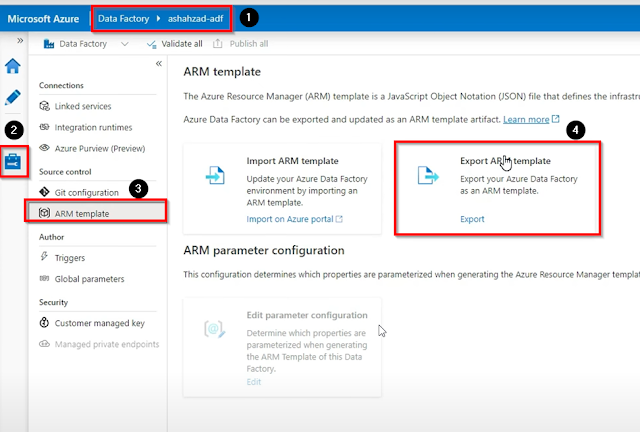
Task: Select ARM template in side menu
Action: click(x=96, y=213)
